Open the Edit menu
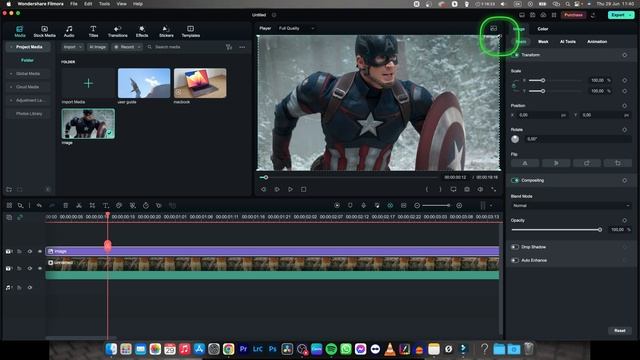This screenshot has width=640, height=360. [88, 4]
